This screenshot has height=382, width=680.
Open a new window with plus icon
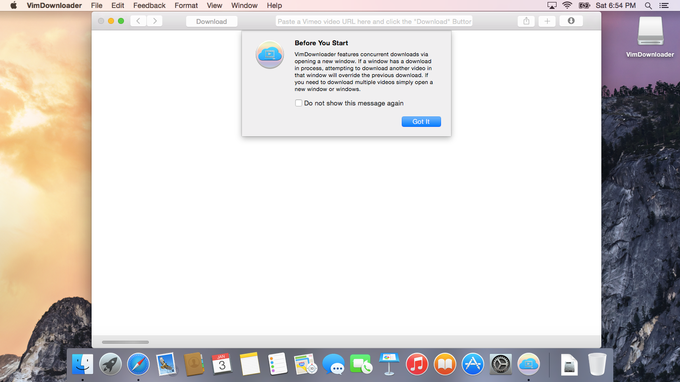547,21
